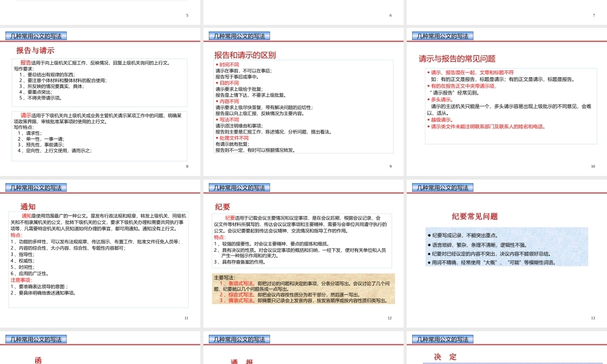607x364 pixels.
Task: Click the 目的不同 bullet on slide 9
Action: pyautogui.click(x=227, y=83)
